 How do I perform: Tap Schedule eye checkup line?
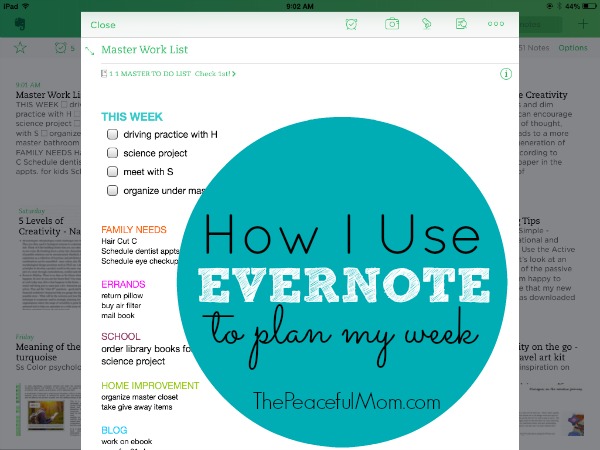(x=140, y=261)
